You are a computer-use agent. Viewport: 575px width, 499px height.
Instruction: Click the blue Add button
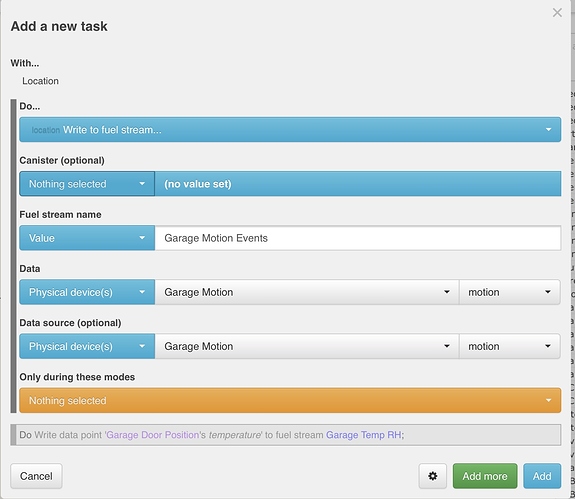click(x=542, y=476)
